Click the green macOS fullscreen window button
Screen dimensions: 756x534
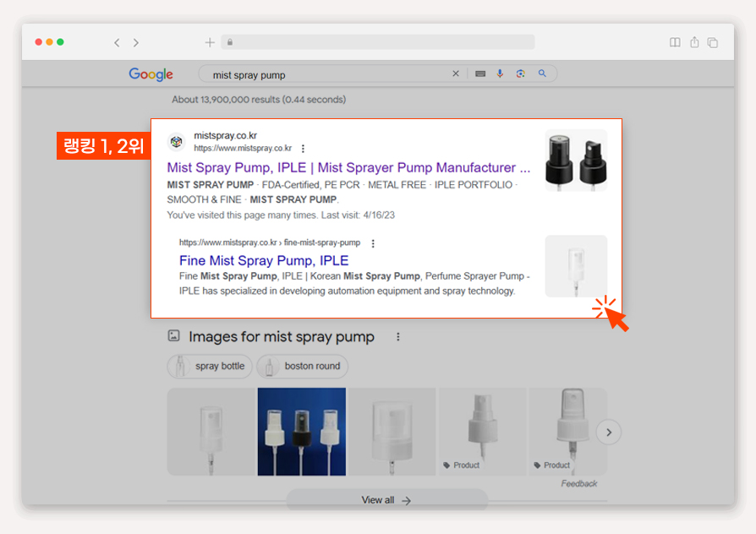[x=60, y=42]
